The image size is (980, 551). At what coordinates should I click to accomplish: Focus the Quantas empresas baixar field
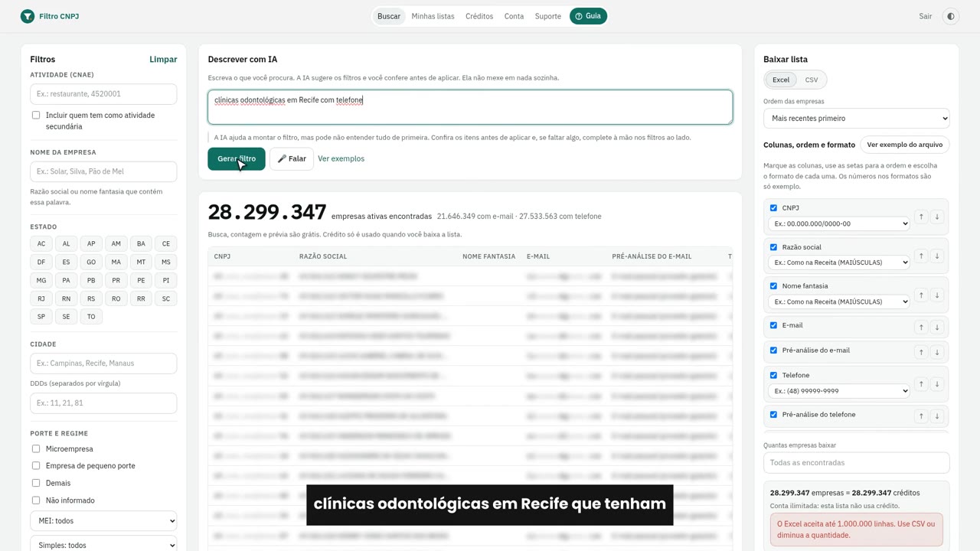856,463
